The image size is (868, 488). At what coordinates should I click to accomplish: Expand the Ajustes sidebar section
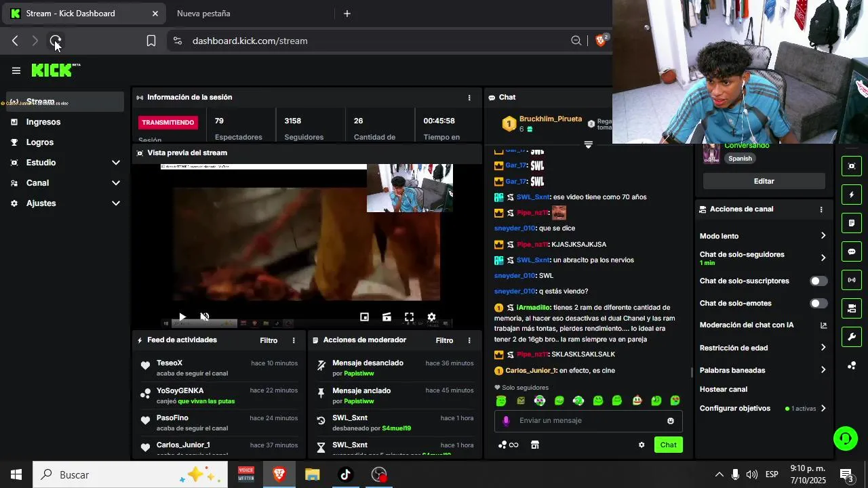66,203
